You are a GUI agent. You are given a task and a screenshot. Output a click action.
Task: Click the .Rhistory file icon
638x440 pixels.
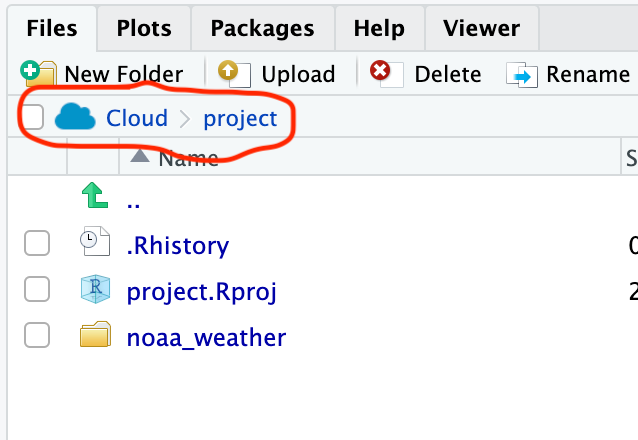[x=93, y=244]
